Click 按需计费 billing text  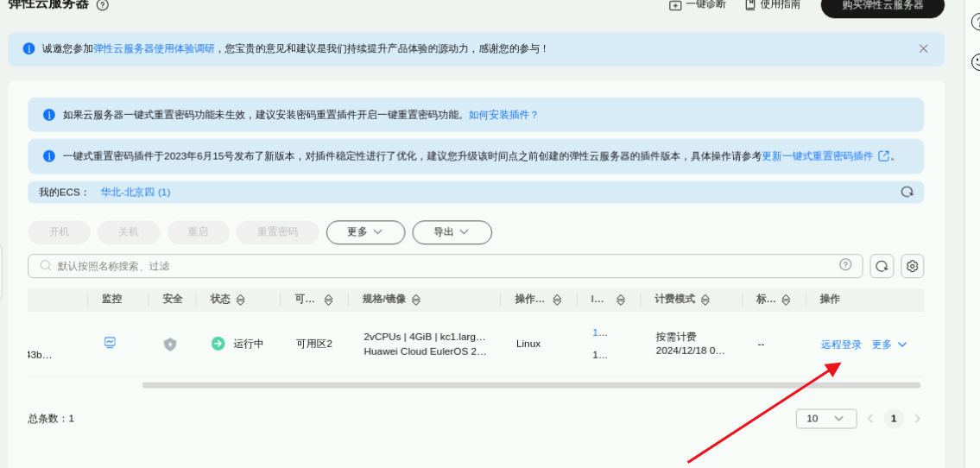click(x=675, y=337)
